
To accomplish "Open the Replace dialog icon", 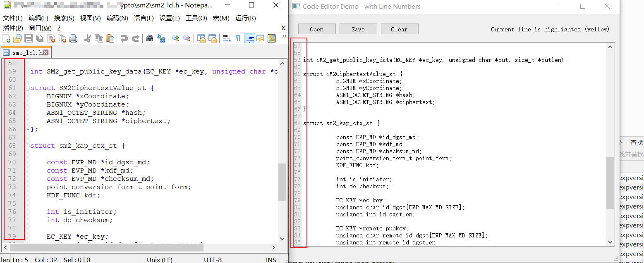I will [x=161, y=38].
